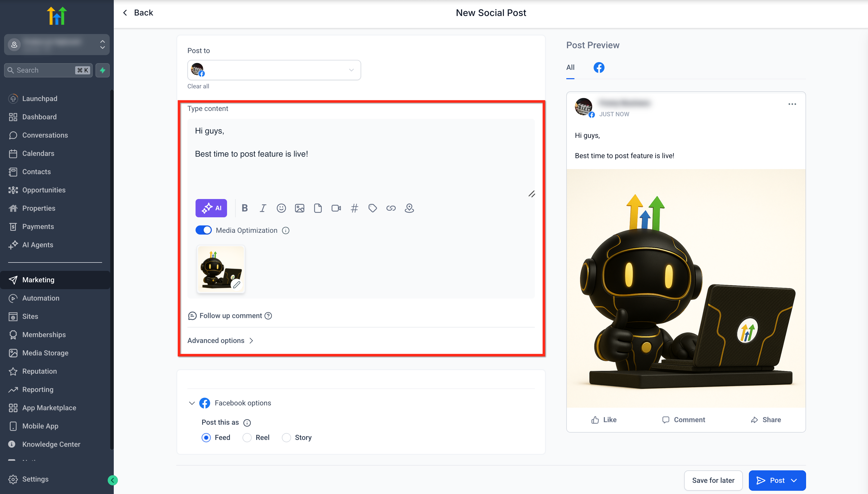The image size is (868, 494).
Task: Open the emoji picker icon
Action: pos(281,208)
